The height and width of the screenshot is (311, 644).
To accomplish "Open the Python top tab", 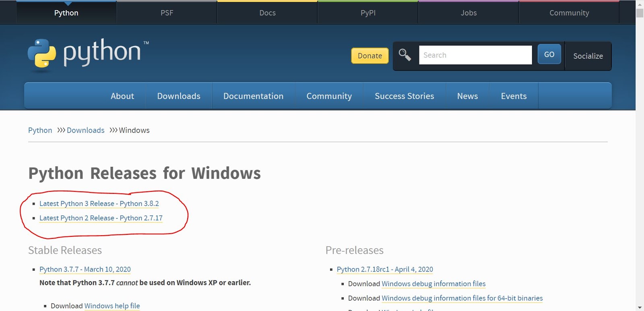I will [x=66, y=13].
